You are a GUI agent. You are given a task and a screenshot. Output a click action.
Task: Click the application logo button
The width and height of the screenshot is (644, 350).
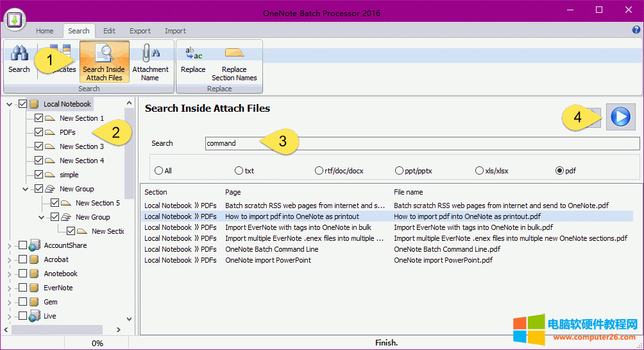tap(16, 20)
